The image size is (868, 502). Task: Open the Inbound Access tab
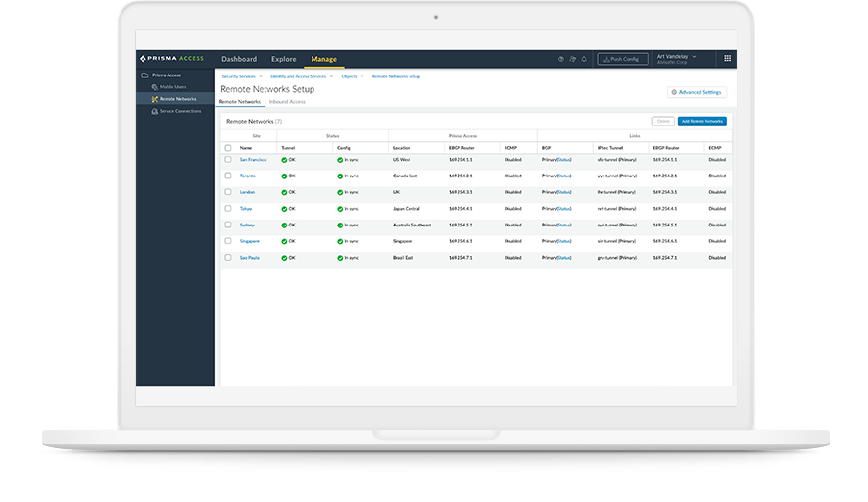pos(287,102)
